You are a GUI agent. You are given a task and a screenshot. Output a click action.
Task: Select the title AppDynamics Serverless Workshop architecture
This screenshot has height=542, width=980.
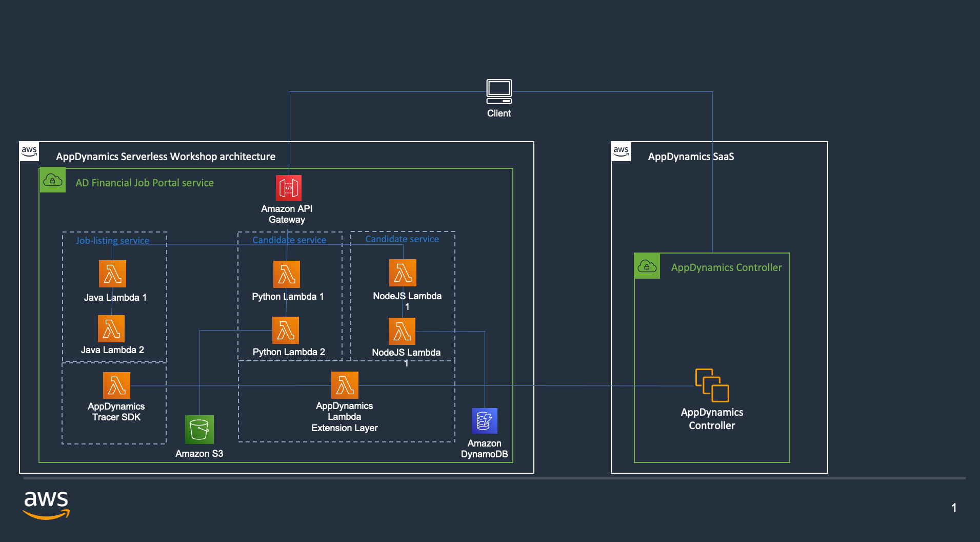[x=166, y=157]
